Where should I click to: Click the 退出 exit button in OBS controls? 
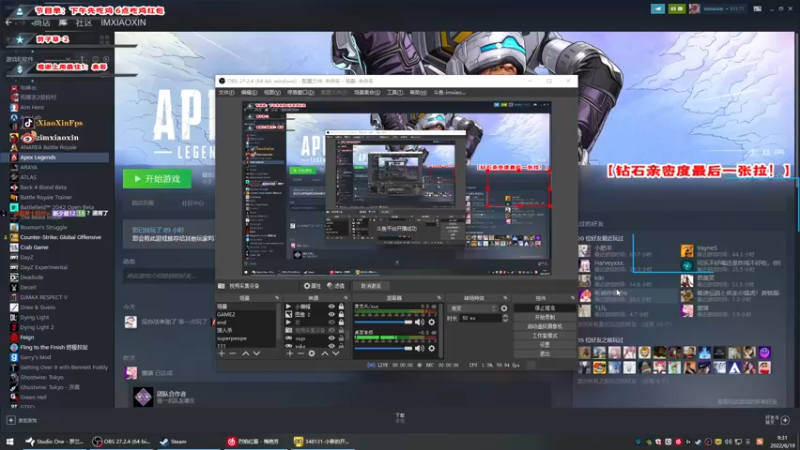coord(544,354)
